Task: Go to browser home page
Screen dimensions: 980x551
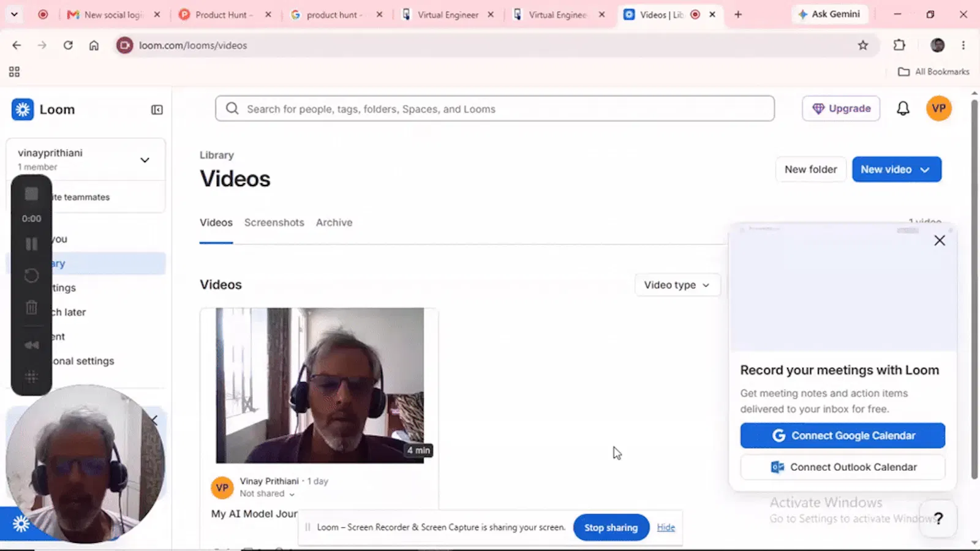Action: pyautogui.click(x=94, y=45)
